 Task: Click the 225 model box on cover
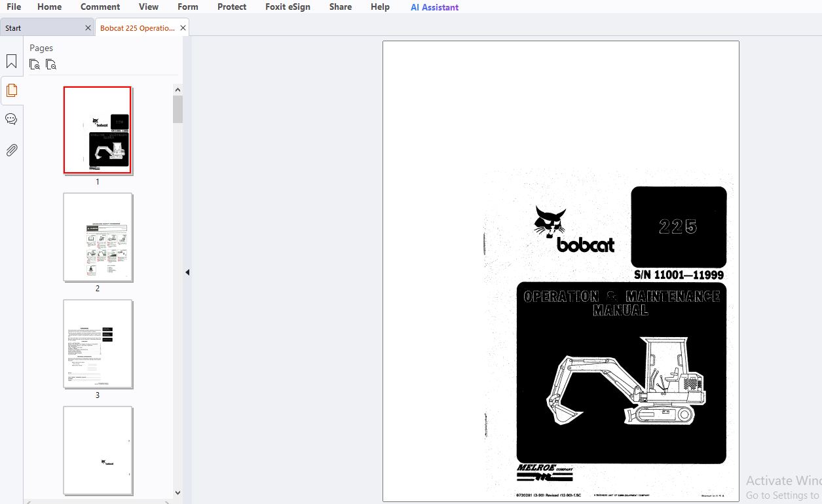click(x=679, y=226)
